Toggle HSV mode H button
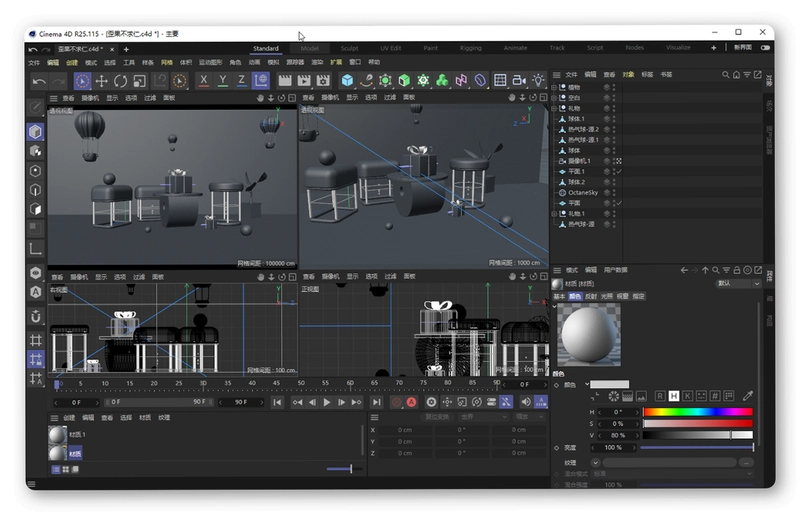Screen dimensions: 800x515 673,396
